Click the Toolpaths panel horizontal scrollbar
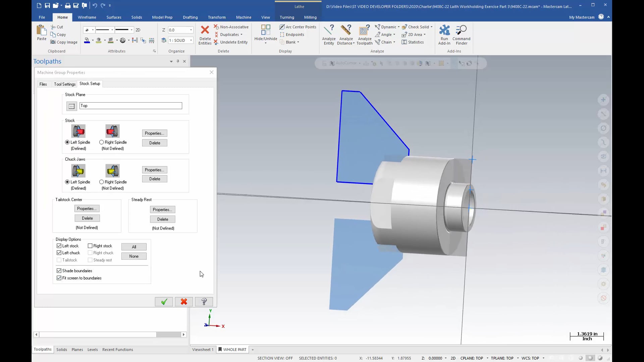The image size is (644, 362). (x=110, y=335)
